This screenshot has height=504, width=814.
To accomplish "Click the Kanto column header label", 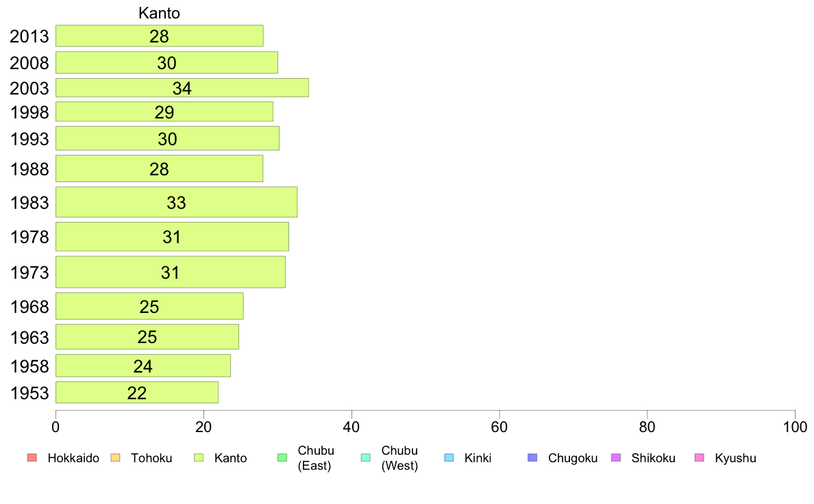I will pos(160,13).
